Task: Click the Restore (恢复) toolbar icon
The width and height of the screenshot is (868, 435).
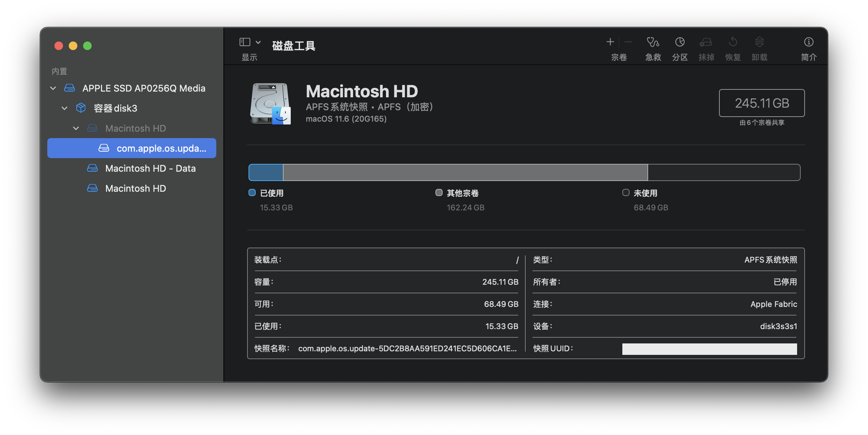Action: [733, 42]
